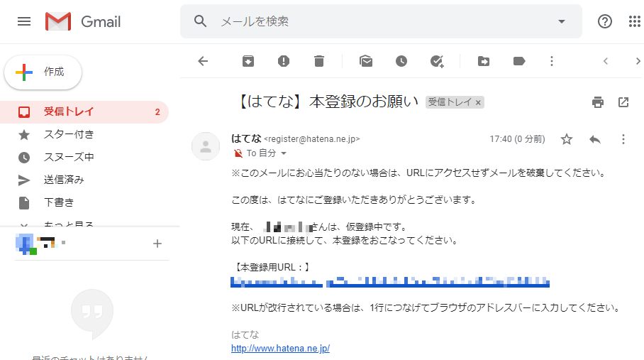The height and width of the screenshot is (360, 644).
Task: Star this Hatena message
Action: click(567, 139)
